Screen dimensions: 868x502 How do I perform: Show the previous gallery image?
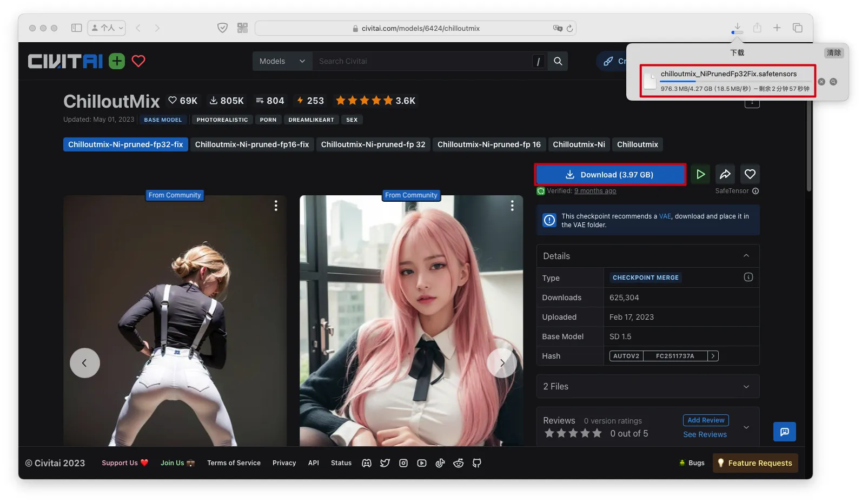coord(85,363)
